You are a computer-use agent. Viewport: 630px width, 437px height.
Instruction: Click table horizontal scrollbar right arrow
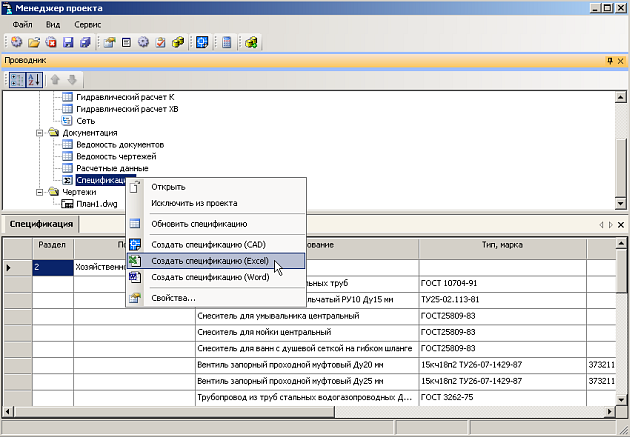pos(610,412)
